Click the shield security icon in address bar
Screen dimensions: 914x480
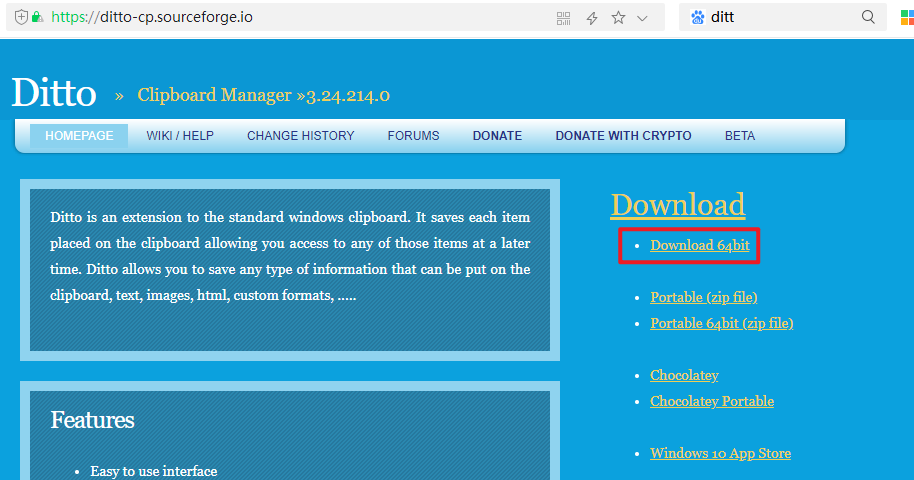21,17
